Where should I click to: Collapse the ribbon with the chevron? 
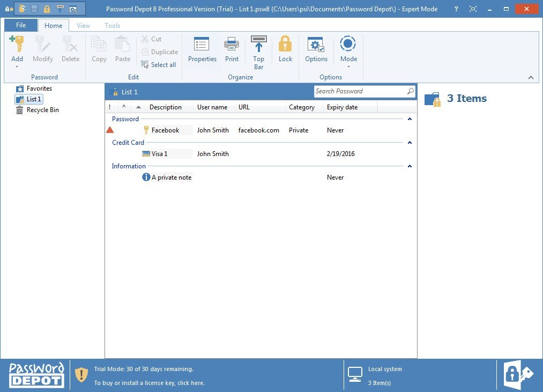pos(531,77)
